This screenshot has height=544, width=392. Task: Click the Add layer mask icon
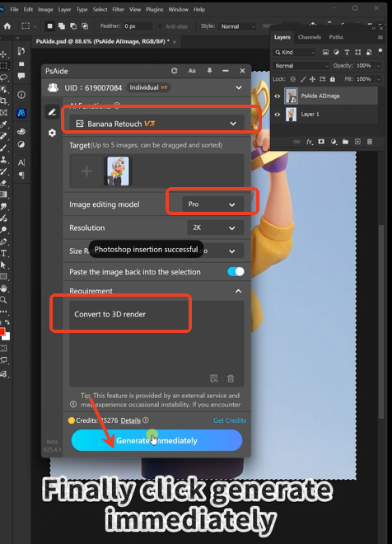[x=321, y=142]
